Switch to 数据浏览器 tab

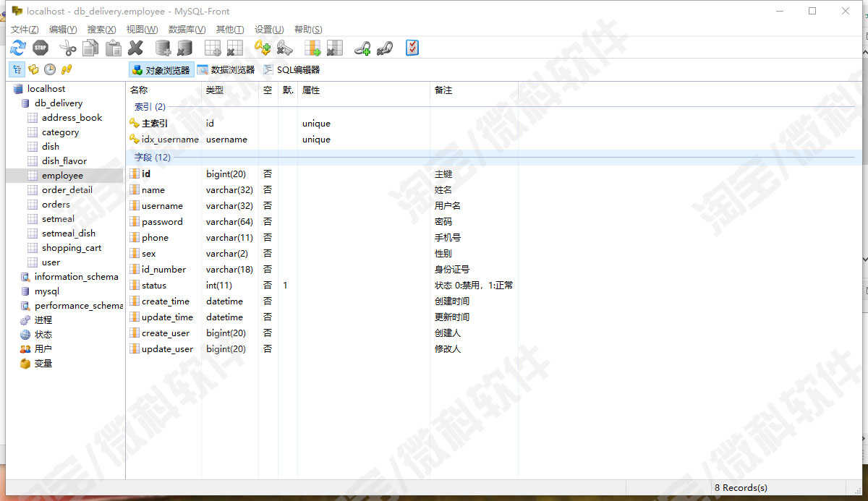click(226, 70)
